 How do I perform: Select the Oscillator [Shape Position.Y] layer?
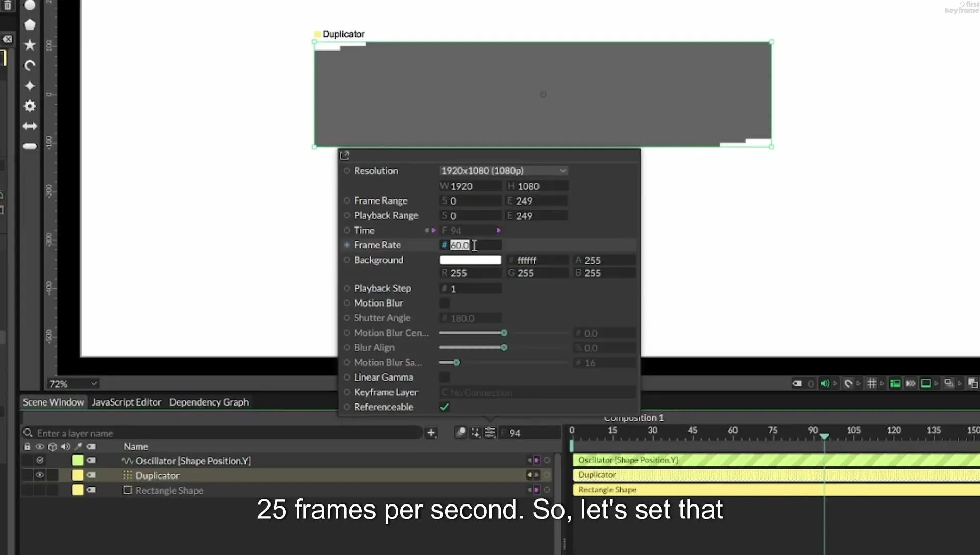193,461
